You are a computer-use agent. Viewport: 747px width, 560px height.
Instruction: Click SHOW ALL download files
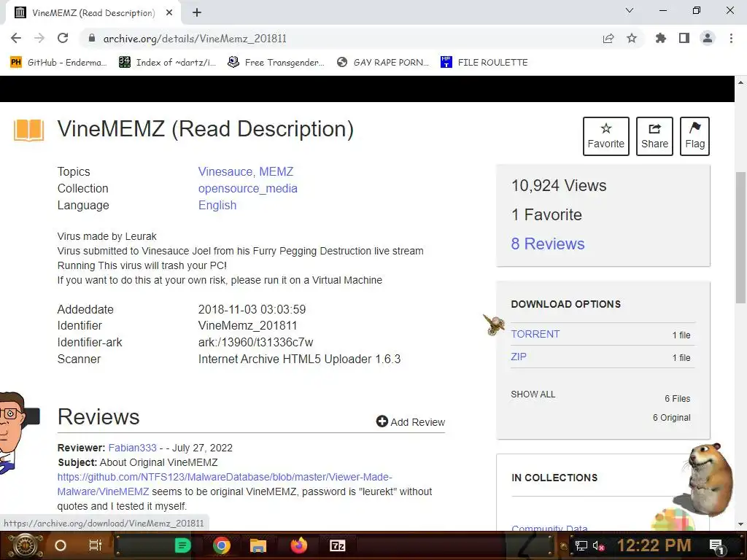coord(533,394)
